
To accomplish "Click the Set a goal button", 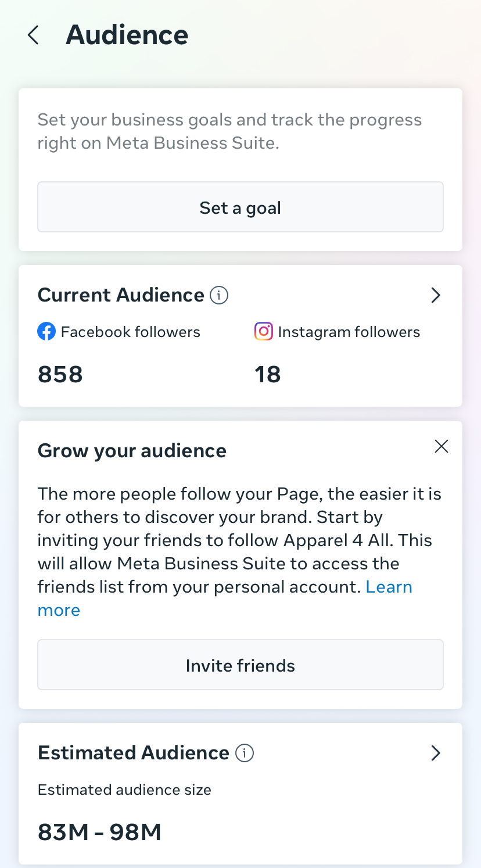I will (x=240, y=207).
